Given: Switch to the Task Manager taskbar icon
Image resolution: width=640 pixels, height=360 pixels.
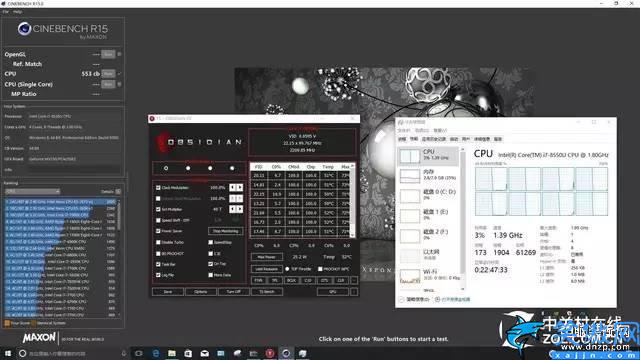Looking at the screenshot, I should pos(302,353).
